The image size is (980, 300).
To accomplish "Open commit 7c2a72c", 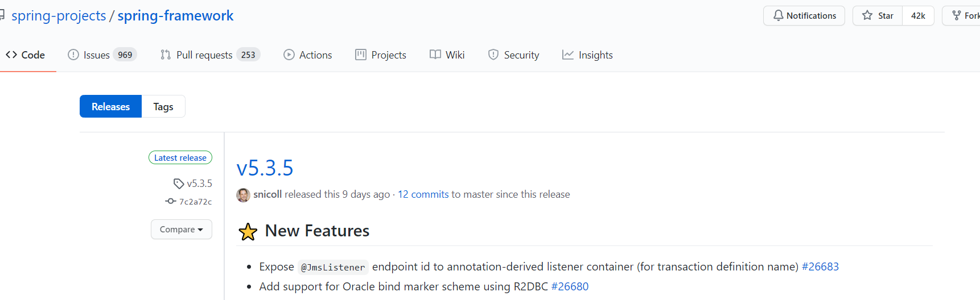I will (x=195, y=202).
